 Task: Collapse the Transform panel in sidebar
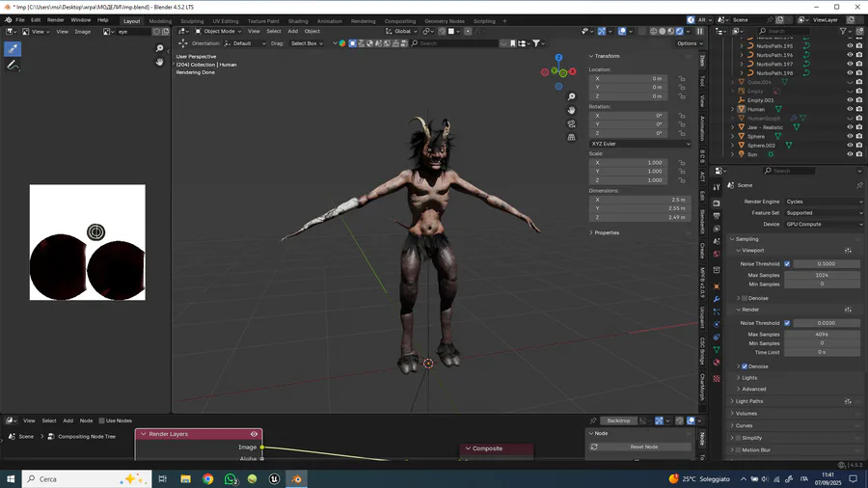pyautogui.click(x=605, y=56)
